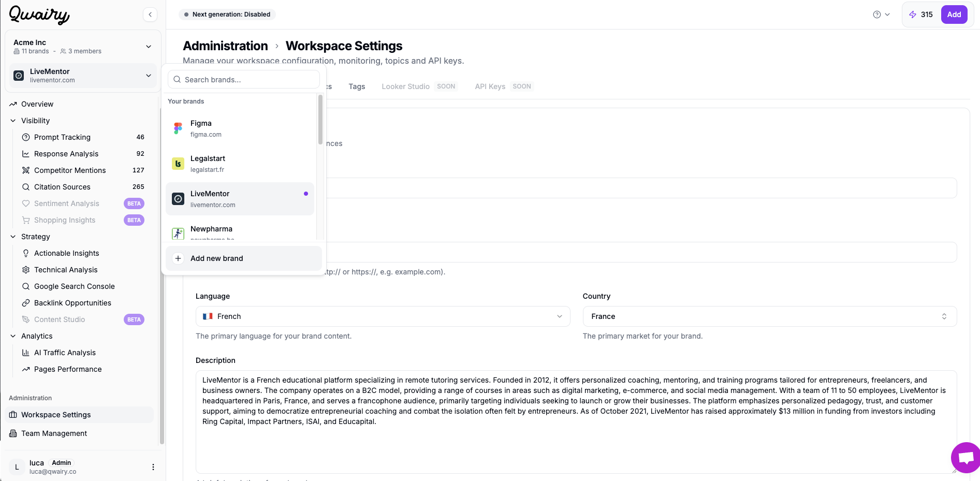
Task: Click the Technical Analysis gear icon
Action: 26,270
